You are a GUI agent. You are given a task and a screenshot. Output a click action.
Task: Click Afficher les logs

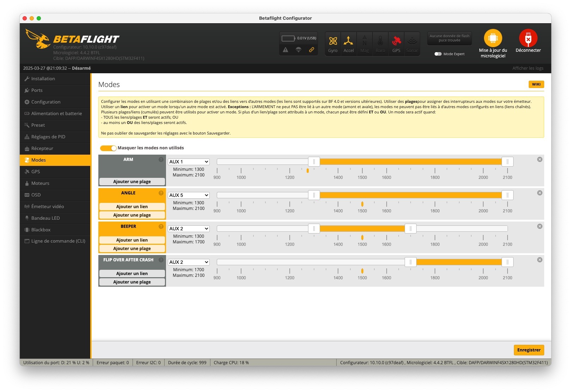point(528,68)
